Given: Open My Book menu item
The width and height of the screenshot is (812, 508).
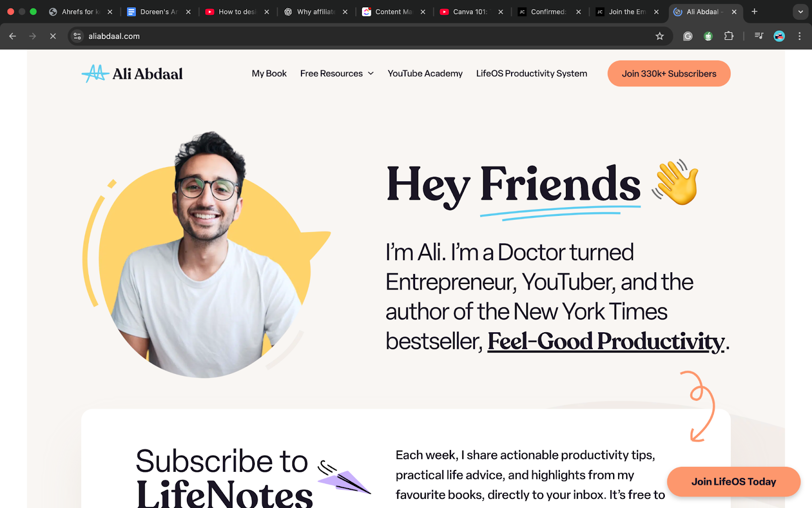Looking at the screenshot, I should click(269, 74).
